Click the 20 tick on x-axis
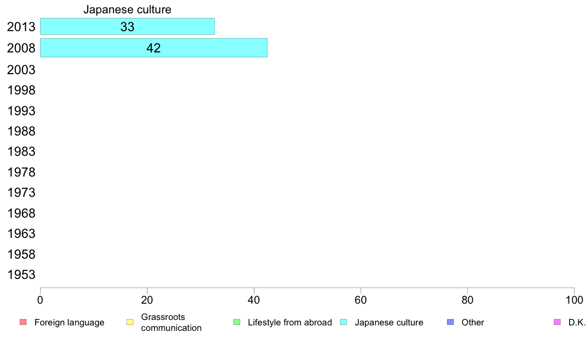Screen dimensions: 588x364 click(147, 300)
